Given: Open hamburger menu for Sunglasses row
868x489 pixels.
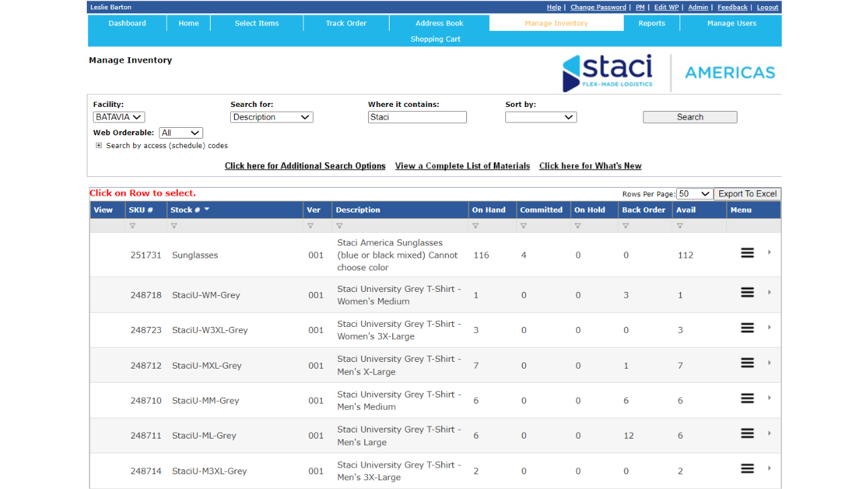Looking at the screenshot, I should (x=747, y=253).
